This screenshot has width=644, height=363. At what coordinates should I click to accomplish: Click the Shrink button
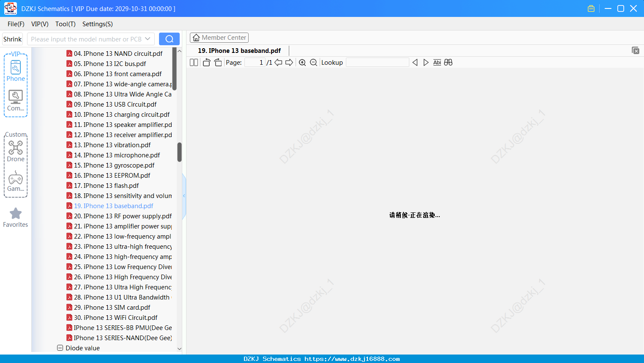pos(13,39)
